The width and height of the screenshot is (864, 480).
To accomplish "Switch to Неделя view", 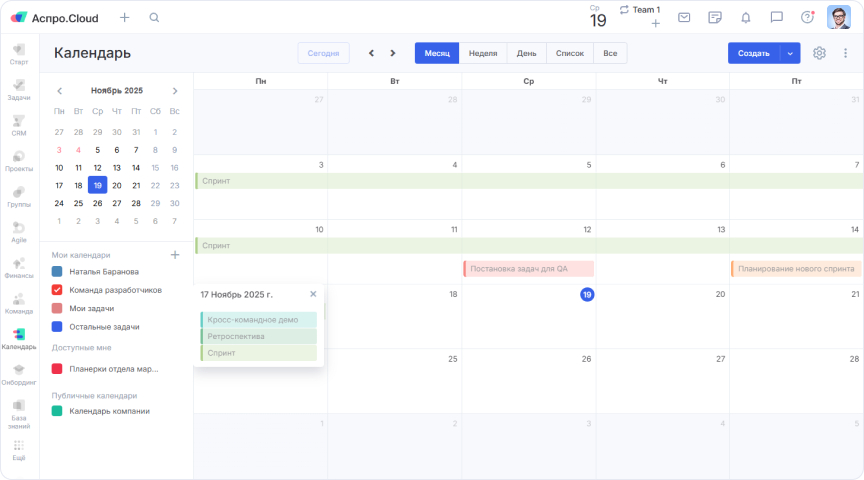I will (x=483, y=53).
